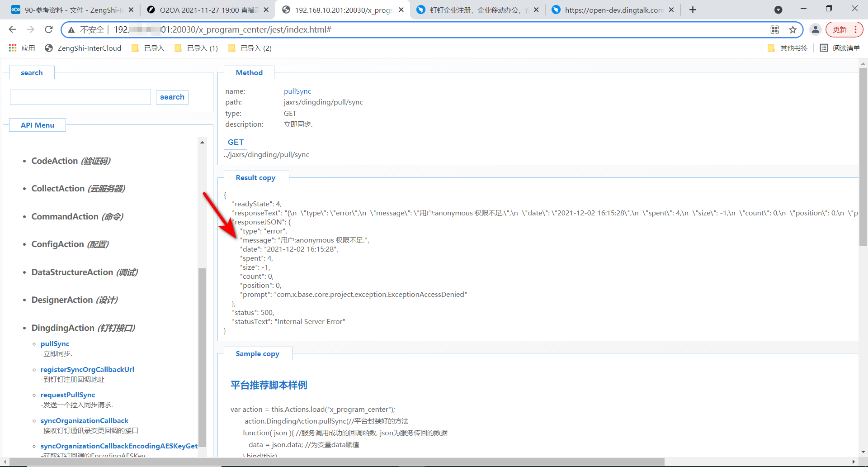Click API menu scrollbar up arrow
The image size is (868, 467).
pyautogui.click(x=202, y=143)
